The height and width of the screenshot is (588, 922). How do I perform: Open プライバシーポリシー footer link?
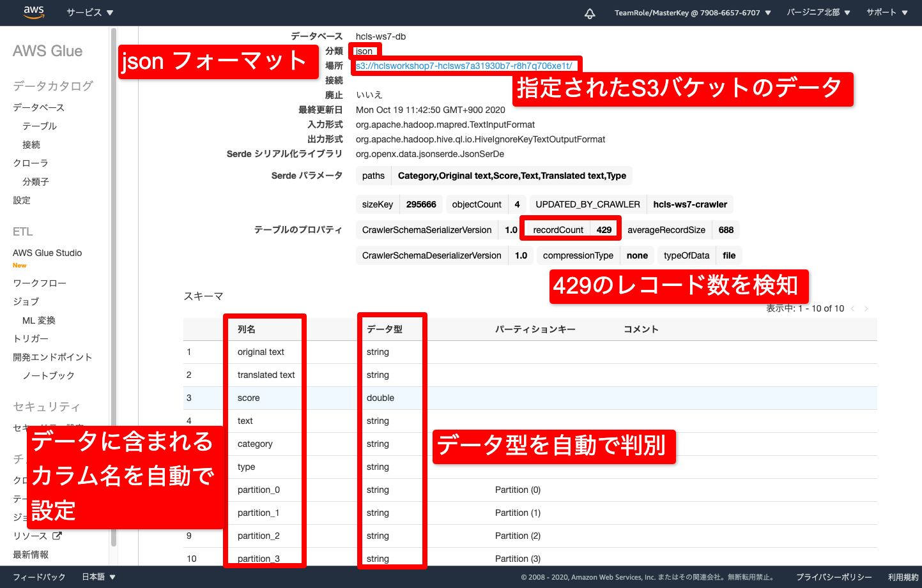834,577
